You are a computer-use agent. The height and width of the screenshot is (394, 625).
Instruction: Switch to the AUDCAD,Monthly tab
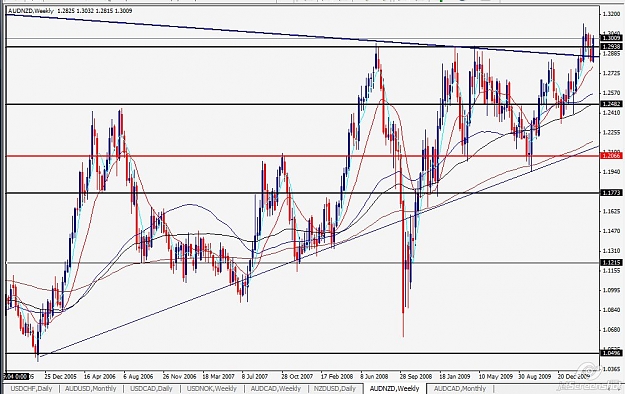click(460, 388)
